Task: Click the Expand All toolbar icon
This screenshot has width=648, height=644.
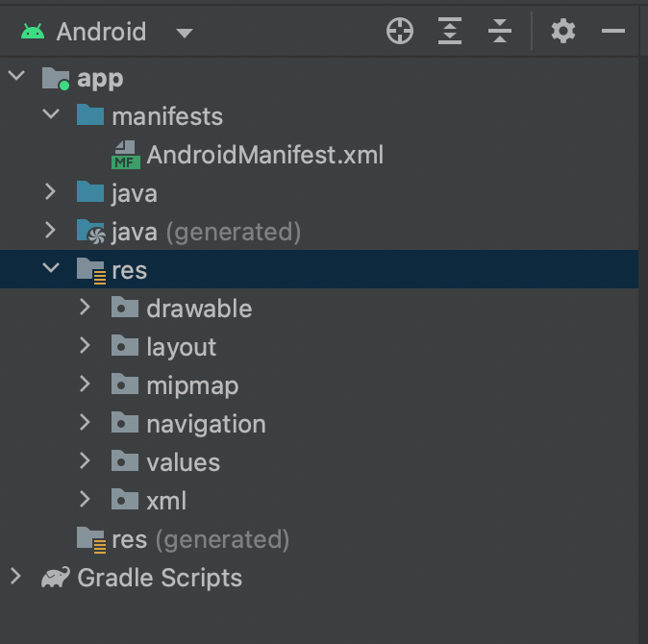Action: [x=450, y=32]
